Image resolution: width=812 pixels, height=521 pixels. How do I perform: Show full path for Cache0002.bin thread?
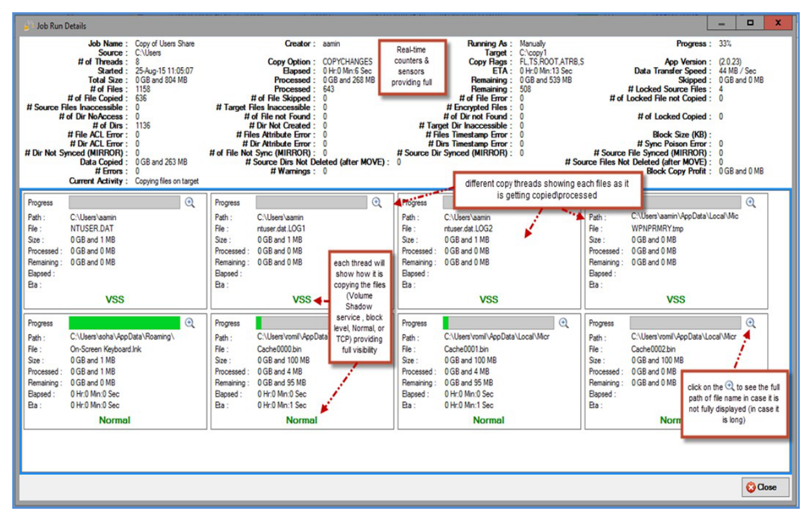(751, 322)
